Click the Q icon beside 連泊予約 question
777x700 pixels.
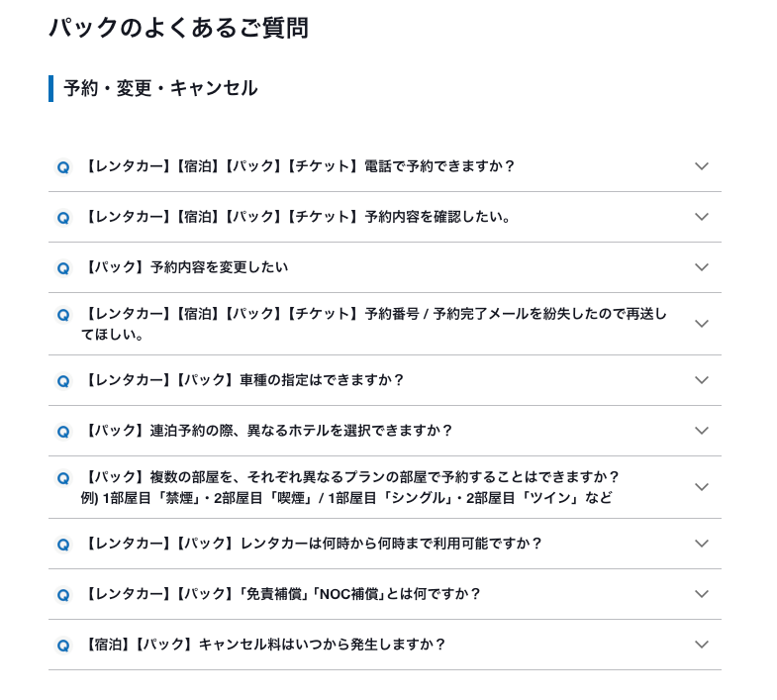tap(63, 432)
